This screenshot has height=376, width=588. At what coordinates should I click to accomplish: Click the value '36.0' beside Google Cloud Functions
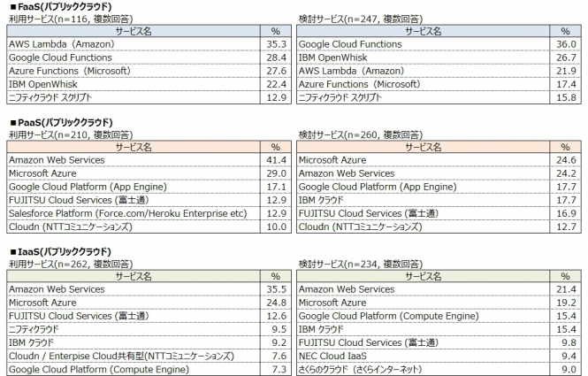(566, 44)
